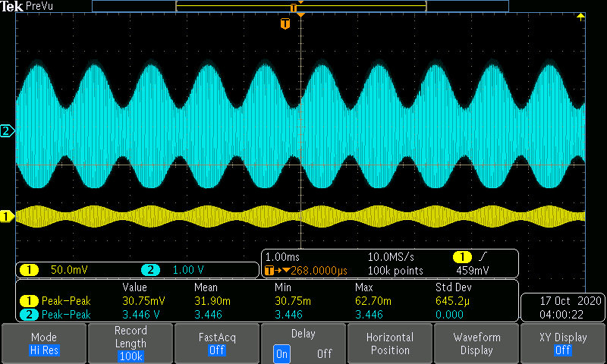
Task: Click the 1.00ms timebase readout
Action: click(282, 257)
